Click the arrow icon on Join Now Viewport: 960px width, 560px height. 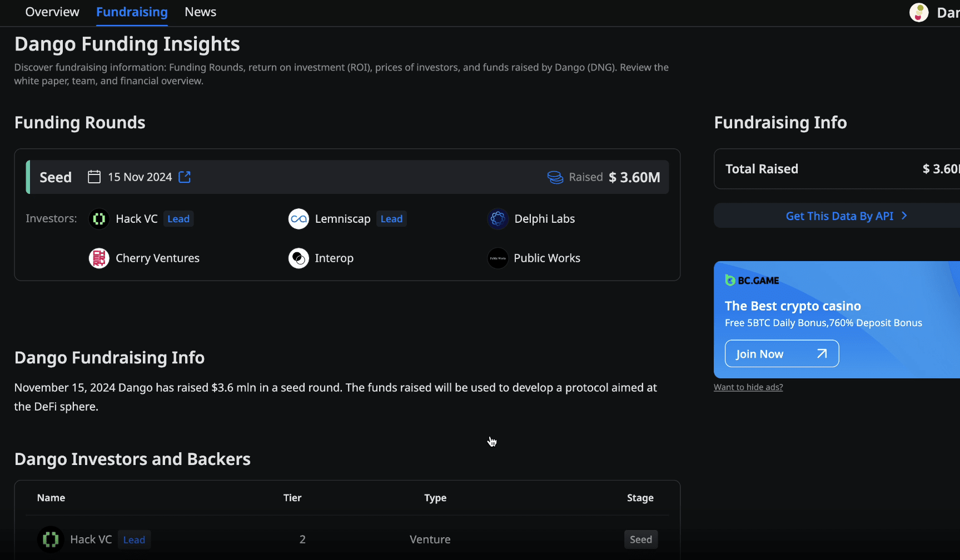[x=822, y=354]
